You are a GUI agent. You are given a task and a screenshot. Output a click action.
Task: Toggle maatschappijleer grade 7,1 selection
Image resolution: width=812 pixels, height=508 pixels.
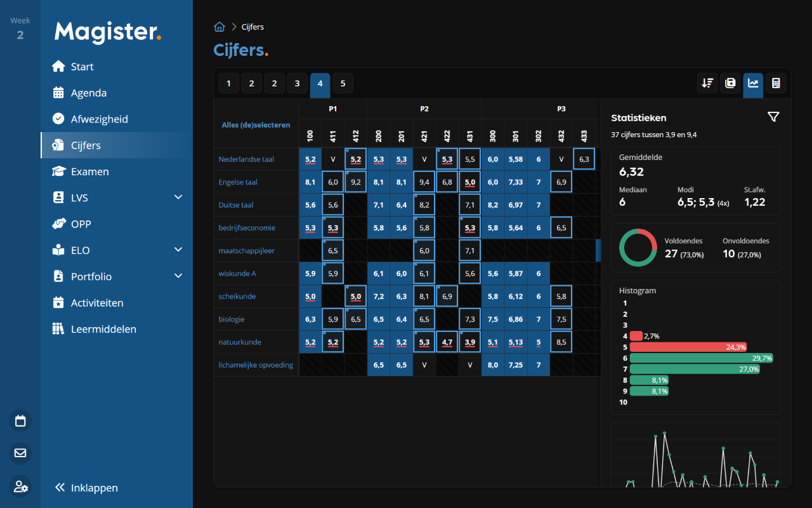(x=470, y=251)
